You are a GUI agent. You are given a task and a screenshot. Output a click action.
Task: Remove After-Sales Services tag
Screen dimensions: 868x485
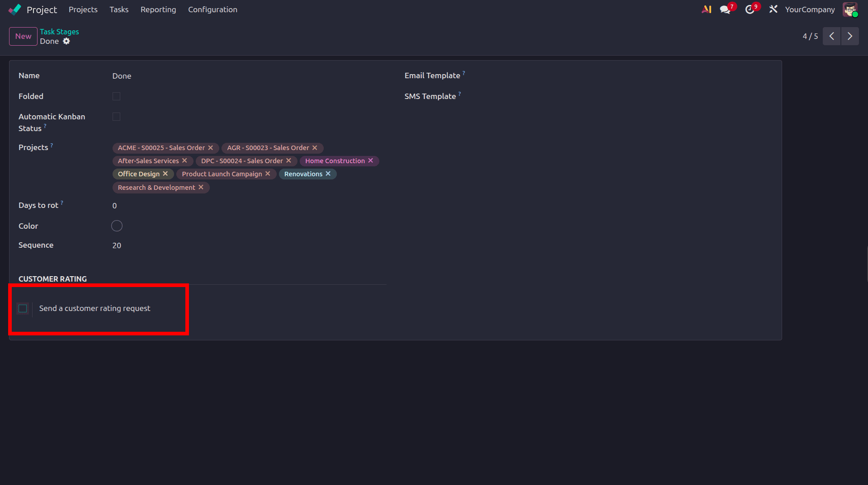coord(184,160)
